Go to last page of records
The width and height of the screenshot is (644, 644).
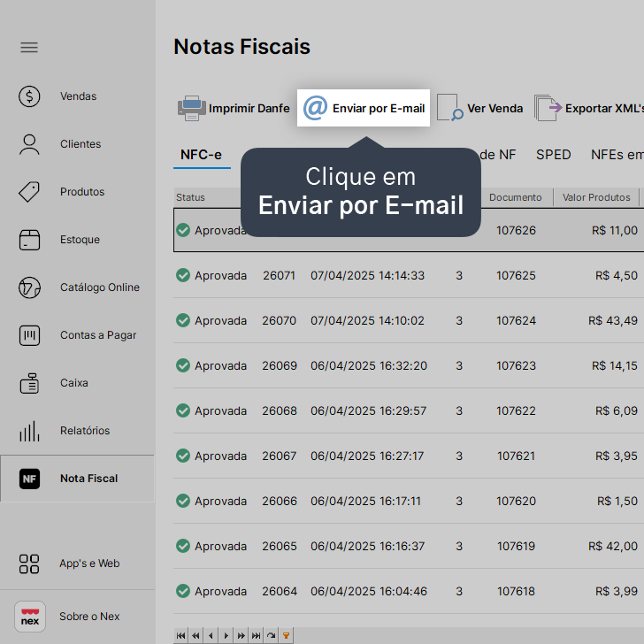pos(256,636)
